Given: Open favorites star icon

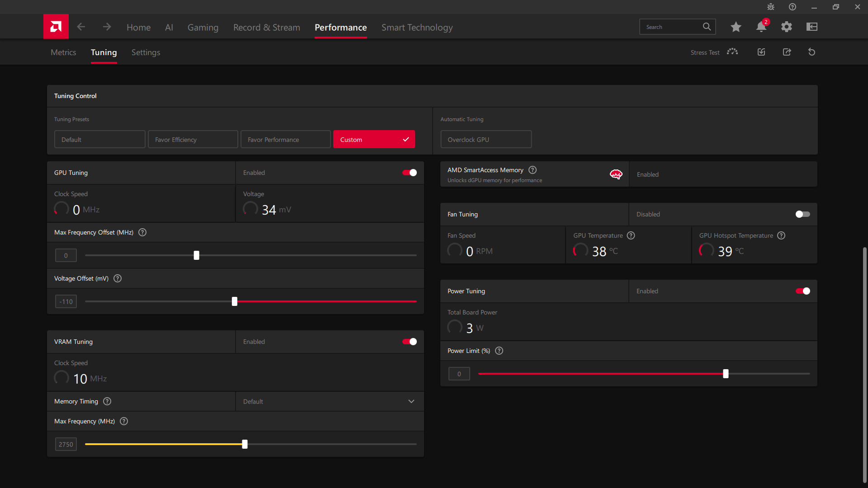Looking at the screenshot, I should (x=736, y=27).
